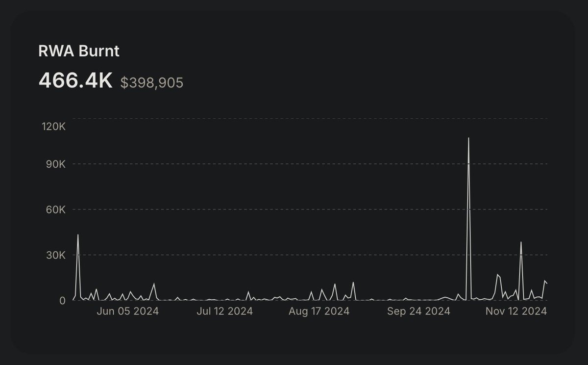This screenshot has height=365, width=588.
Task: Select the Nov 12 2024 date label
Action: [516, 312]
